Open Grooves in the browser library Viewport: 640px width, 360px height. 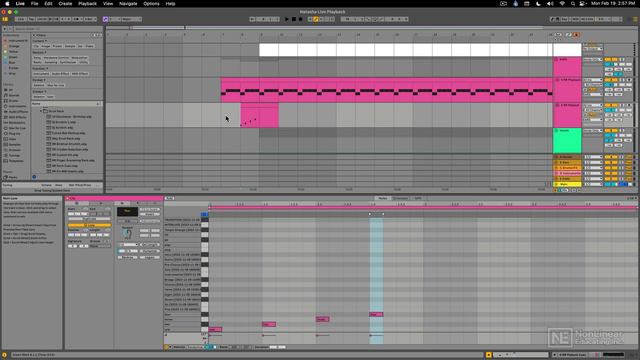15,150
